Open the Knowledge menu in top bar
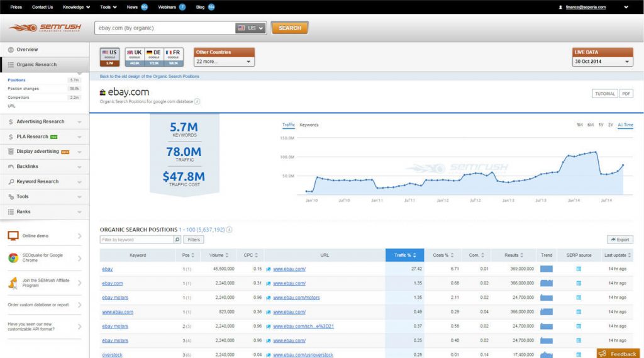The height and width of the screenshot is (358, 644). 76,7
